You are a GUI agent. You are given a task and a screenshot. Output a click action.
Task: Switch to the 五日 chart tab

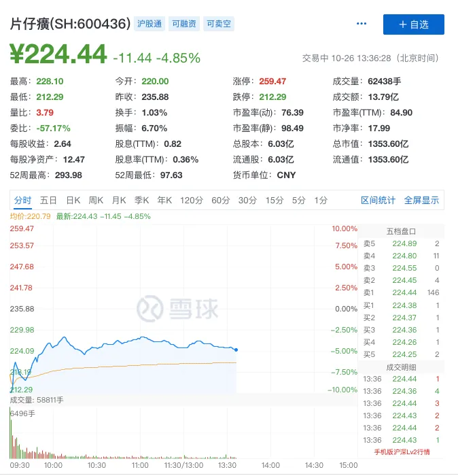click(48, 201)
